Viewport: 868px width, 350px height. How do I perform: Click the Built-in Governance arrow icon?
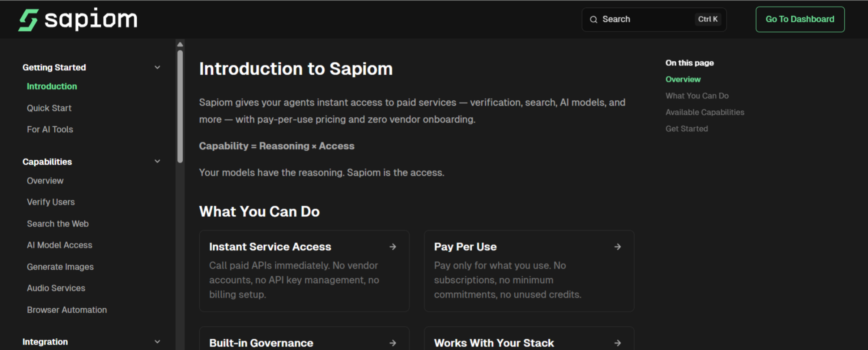click(393, 343)
